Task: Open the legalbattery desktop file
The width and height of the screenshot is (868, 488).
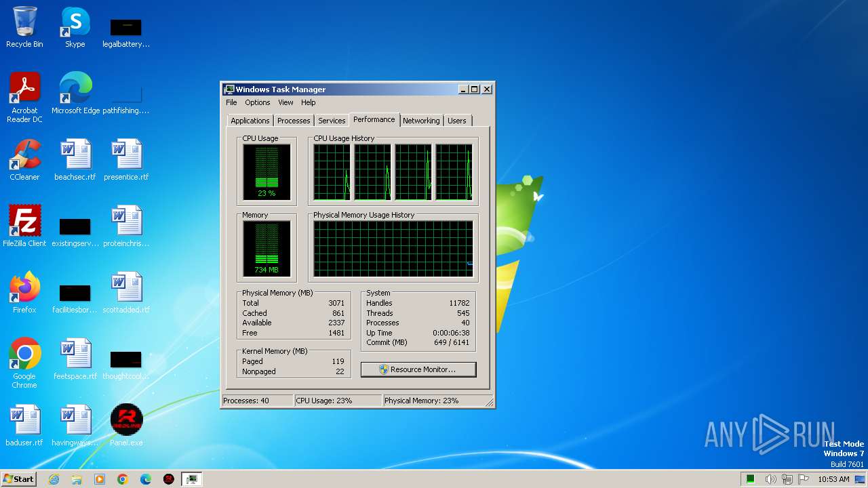Action: coord(126,33)
